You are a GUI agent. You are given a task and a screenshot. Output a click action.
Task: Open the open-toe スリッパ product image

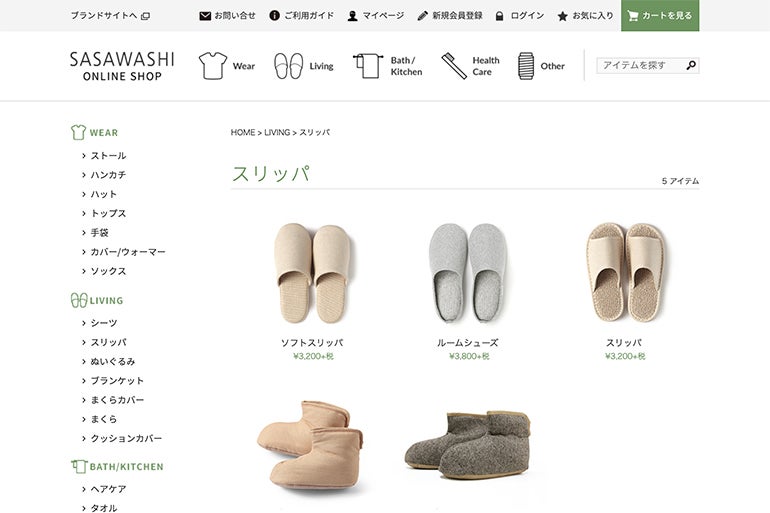625,272
